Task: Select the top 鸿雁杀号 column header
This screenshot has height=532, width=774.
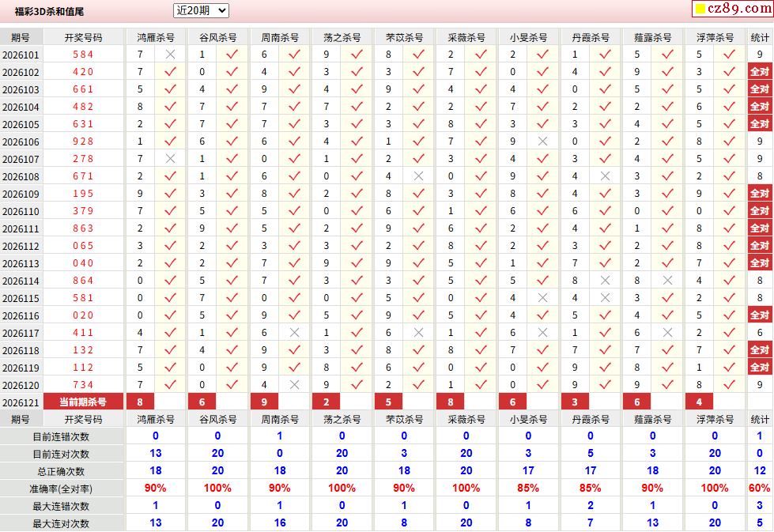Action: (x=156, y=37)
